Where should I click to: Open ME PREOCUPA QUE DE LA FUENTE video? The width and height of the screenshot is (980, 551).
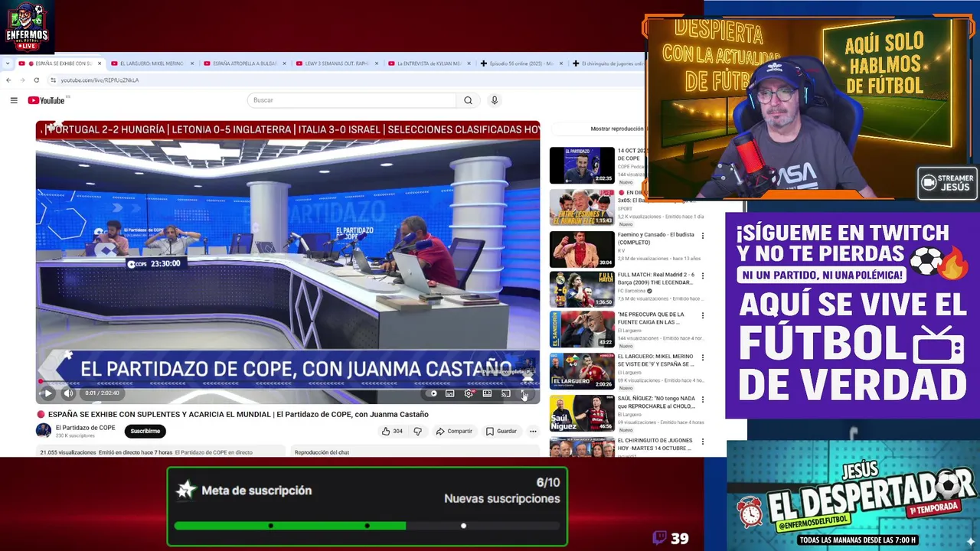[x=582, y=331]
